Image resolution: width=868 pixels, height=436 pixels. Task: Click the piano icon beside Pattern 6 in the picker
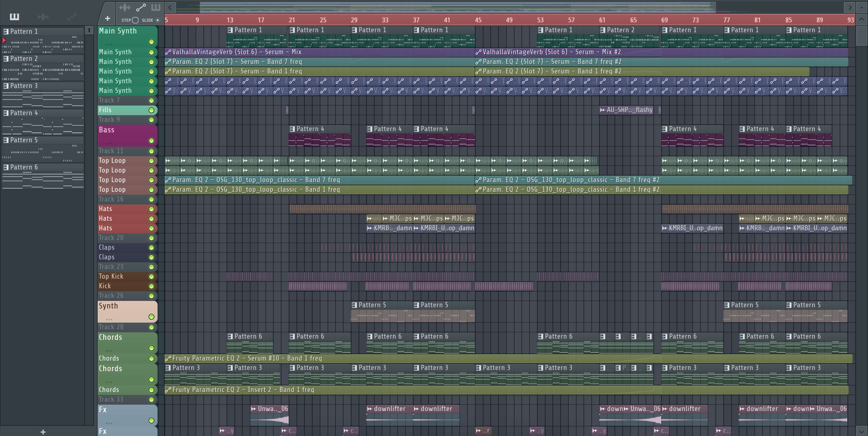[x=6, y=167]
